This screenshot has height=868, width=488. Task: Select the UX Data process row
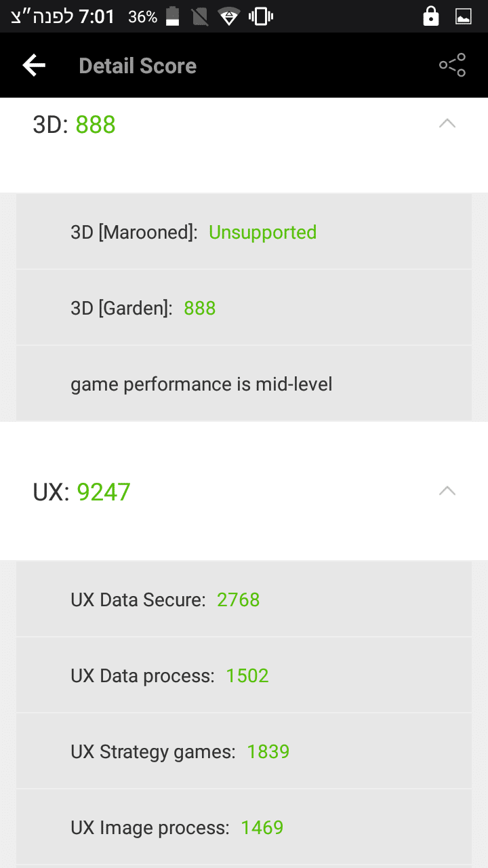coord(244,675)
